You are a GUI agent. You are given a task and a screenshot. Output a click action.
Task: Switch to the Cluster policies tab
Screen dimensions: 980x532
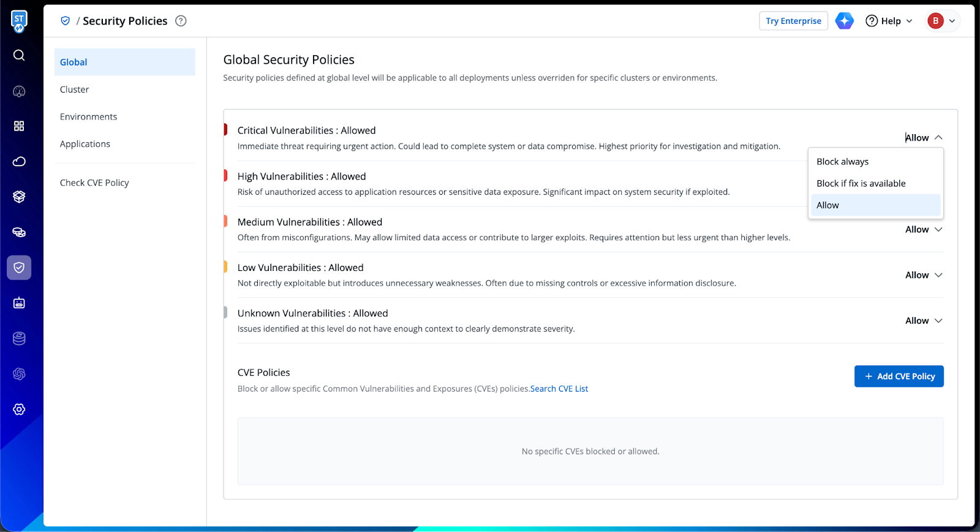[x=75, y=89]
